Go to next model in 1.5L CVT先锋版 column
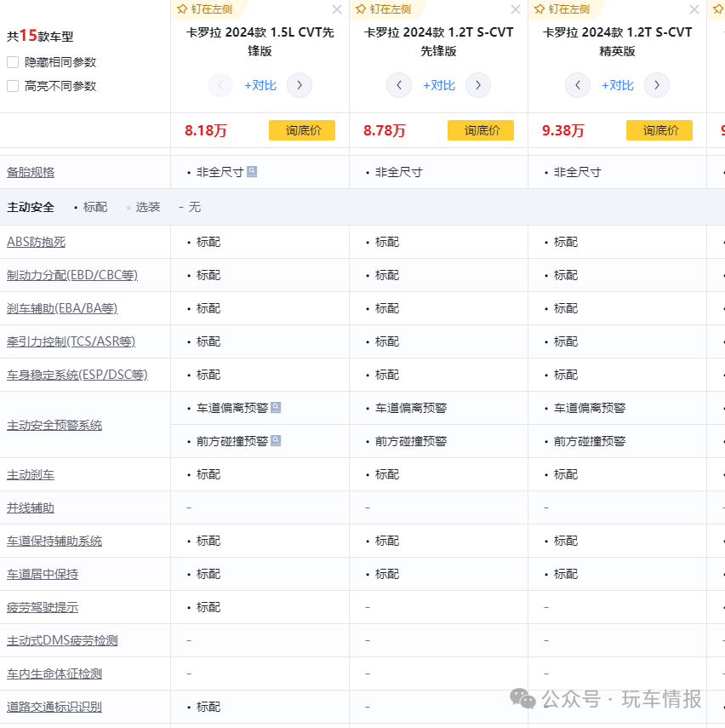Image resolution: width=725 pixels, height=728 pixels. [300, 85]
